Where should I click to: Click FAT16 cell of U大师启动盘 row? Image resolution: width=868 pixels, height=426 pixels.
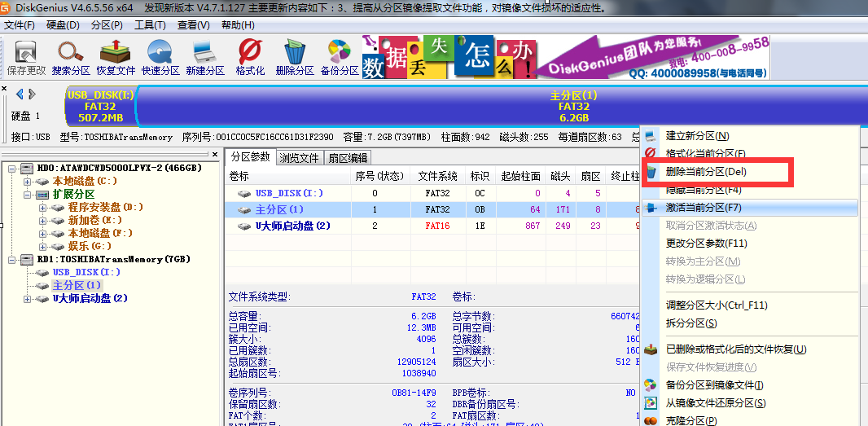coord(438,226)
